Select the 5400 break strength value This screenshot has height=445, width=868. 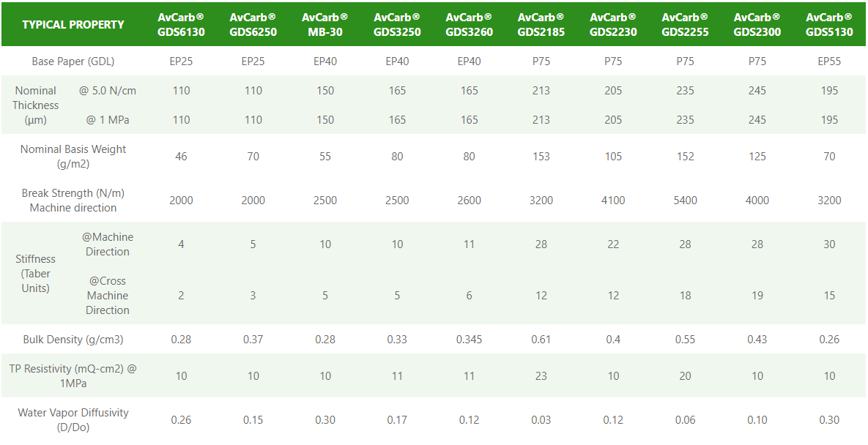[685, 201]
